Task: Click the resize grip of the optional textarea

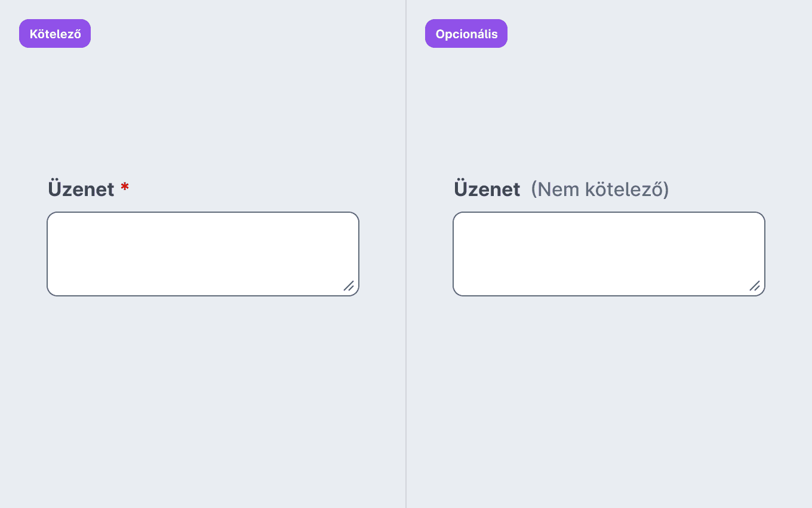Action: pos(755,286)
